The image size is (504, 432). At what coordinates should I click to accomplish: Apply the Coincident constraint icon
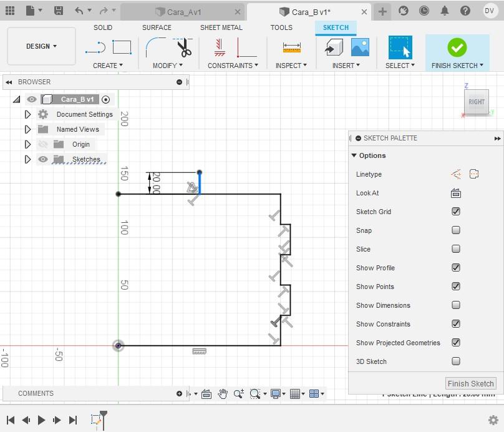220,47
